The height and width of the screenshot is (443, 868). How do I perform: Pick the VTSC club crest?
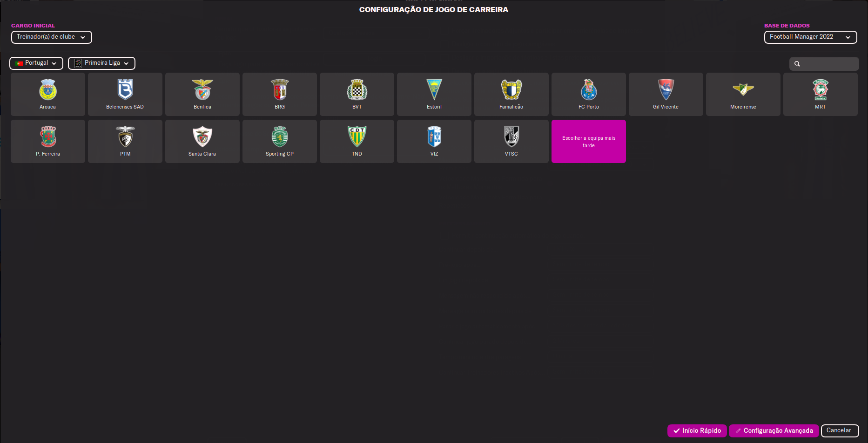511,136
